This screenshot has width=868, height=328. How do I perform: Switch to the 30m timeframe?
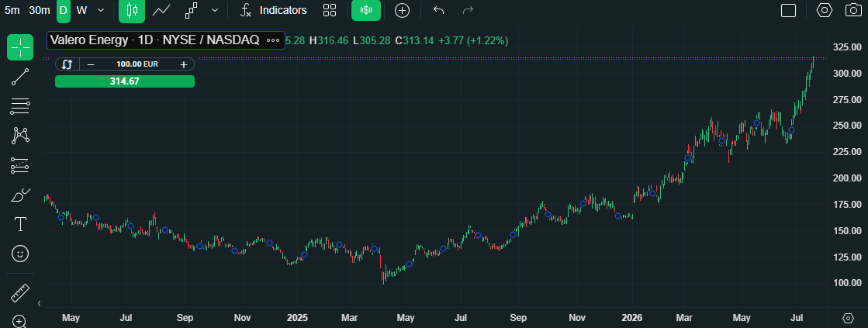pyautogui.click(x=40, y=10)
